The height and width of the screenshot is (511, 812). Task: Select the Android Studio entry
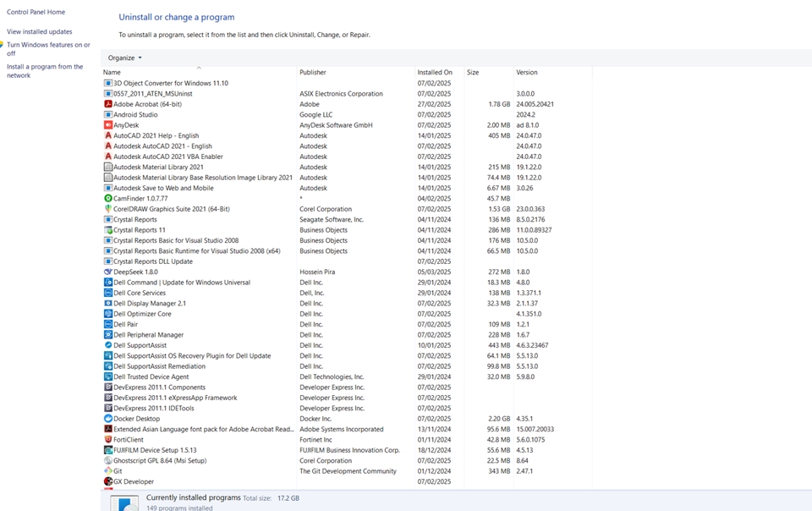coord(135,114)
